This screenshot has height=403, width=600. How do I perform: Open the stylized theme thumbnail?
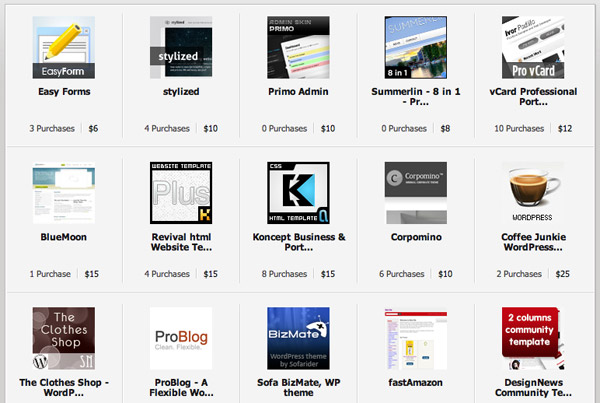[181, 47]
